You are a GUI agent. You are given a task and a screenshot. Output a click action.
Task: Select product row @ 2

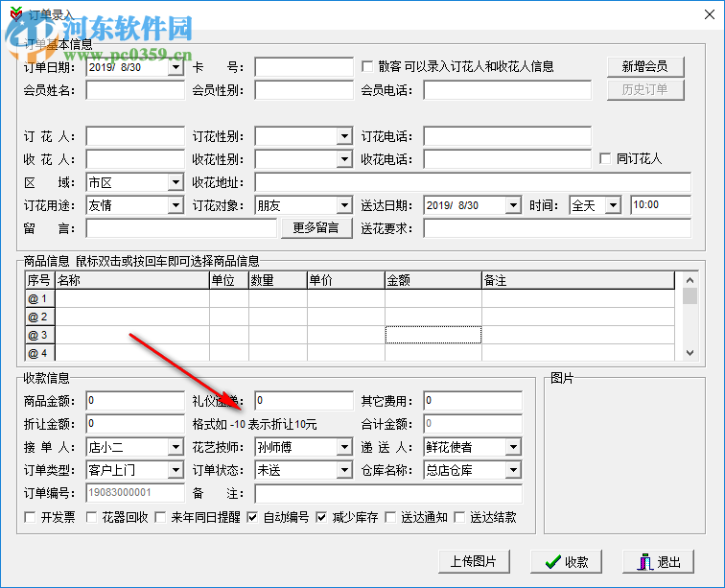[x=39, y=317]
